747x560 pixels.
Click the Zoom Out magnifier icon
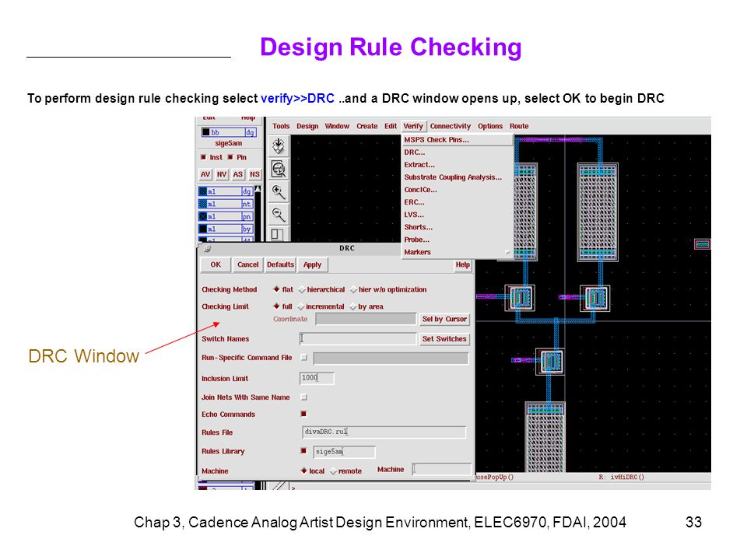279,215
